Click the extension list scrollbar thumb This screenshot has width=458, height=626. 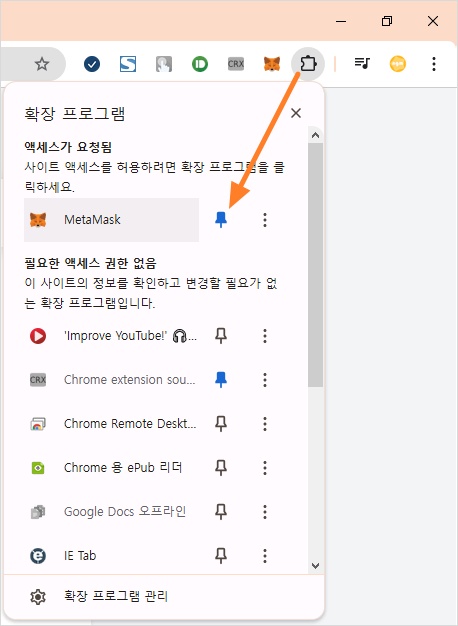315,265
